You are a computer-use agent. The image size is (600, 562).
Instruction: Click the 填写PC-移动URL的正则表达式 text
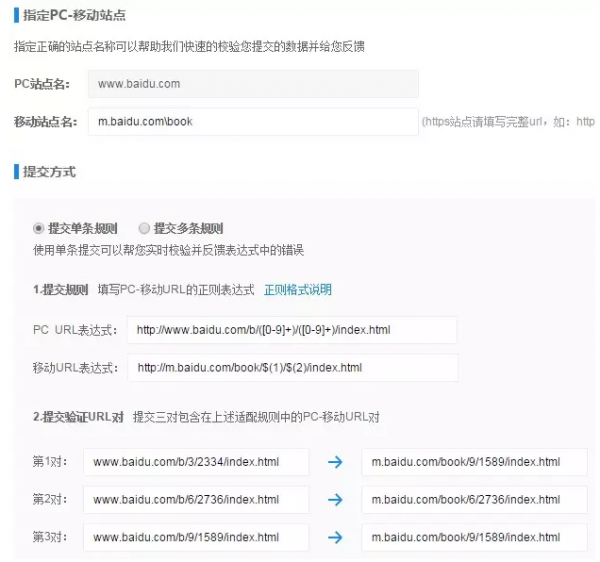tap(176, 290)
